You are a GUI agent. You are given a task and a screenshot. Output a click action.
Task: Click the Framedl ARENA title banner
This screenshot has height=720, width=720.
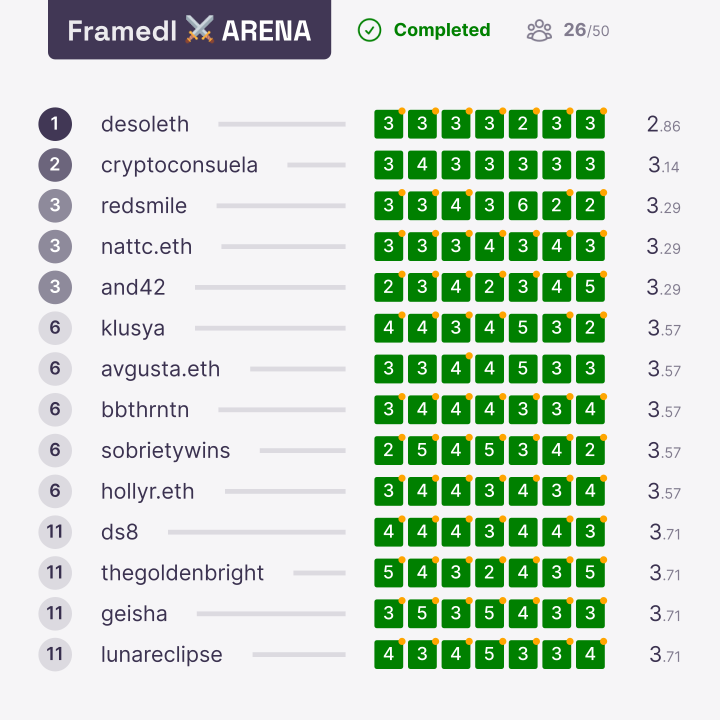tap(189, 29)
